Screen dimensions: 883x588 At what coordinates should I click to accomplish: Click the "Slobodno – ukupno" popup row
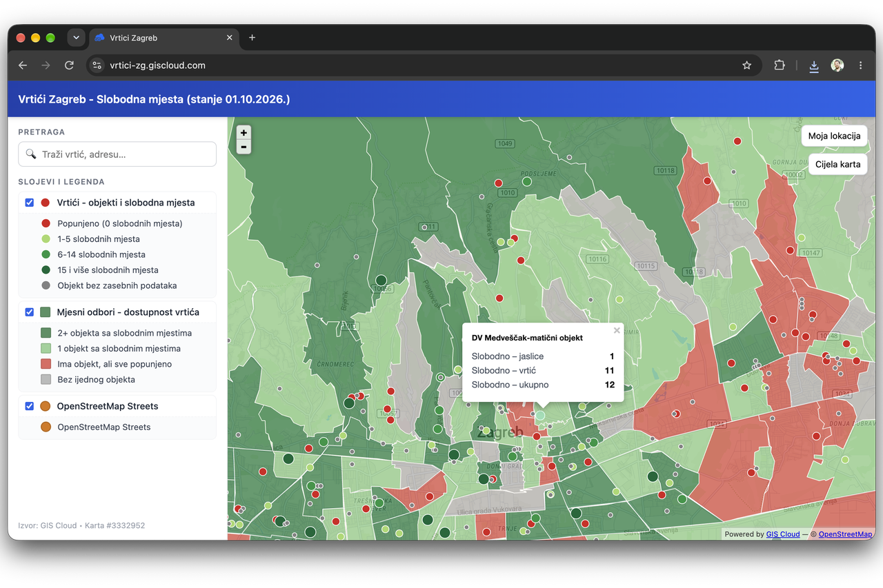click(x=543, y=385)
